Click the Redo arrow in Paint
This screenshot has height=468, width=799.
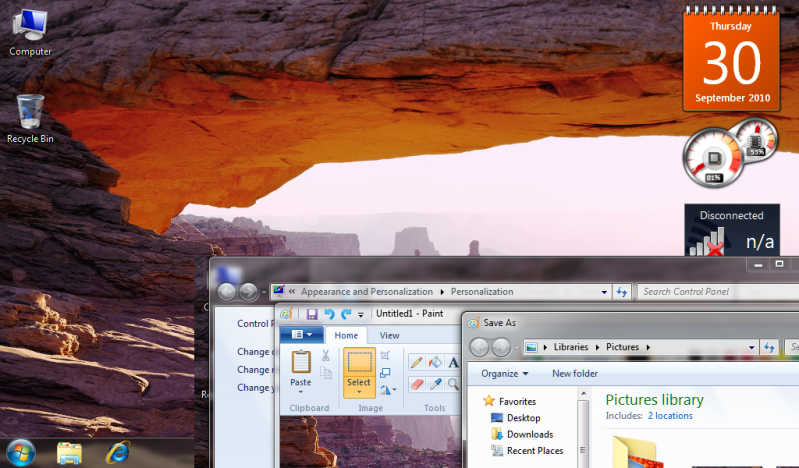346,315
